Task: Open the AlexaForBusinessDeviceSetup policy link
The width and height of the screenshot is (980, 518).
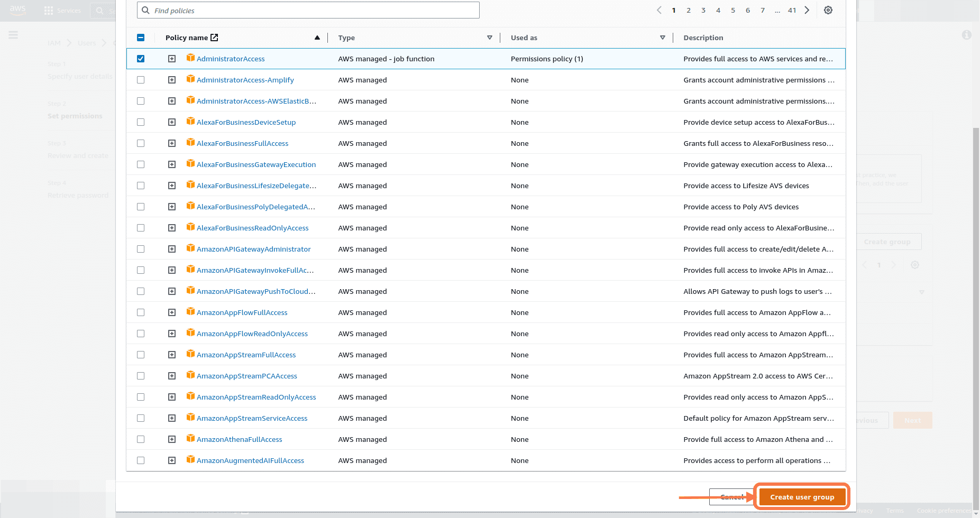Action: coord(246,122)
